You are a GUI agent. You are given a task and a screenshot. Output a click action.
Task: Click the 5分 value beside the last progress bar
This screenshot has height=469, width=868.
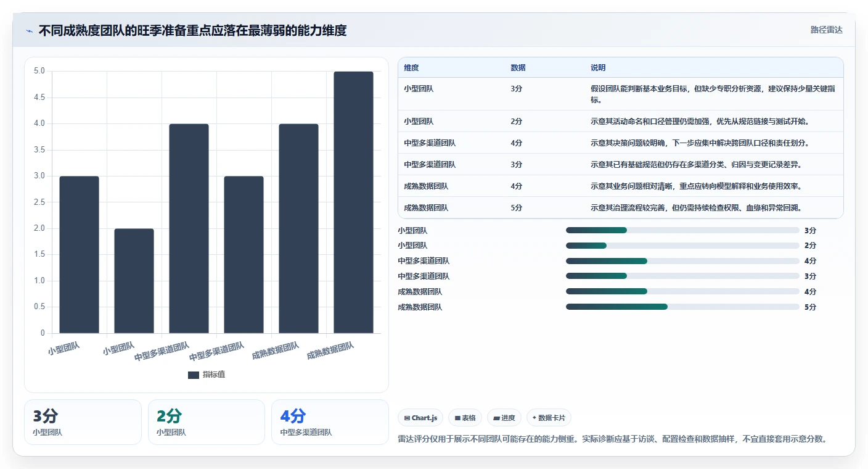810,307
